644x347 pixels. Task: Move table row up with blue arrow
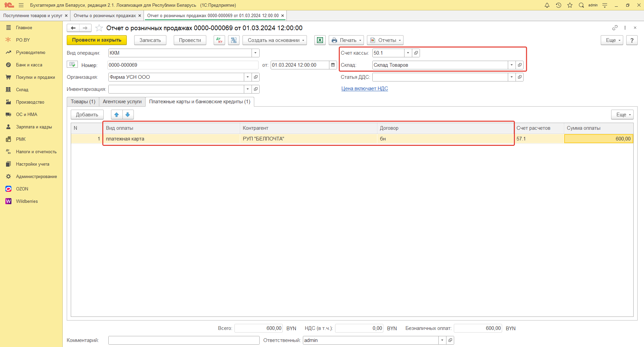pyautogui.click(x=117, y=115)
